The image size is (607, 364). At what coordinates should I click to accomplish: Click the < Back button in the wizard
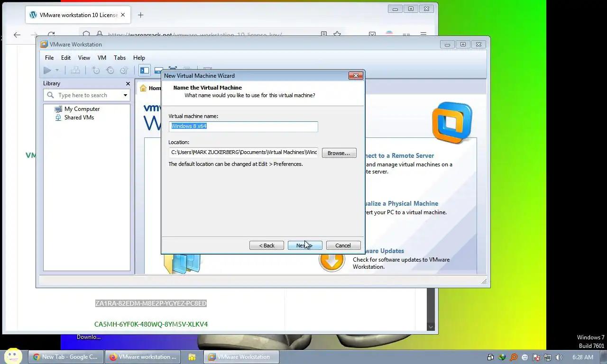(x=267, y=246)
